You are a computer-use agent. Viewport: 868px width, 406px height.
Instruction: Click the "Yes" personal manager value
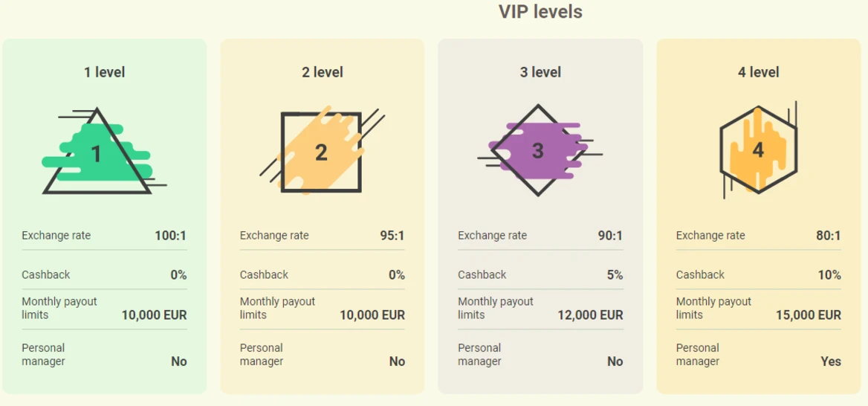pyautogui.click(x=831, y=361)
